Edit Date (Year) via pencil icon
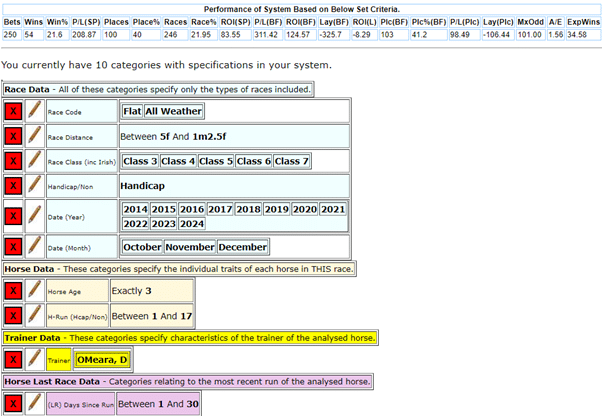The image size is (602, 416). tap(35, 216)
